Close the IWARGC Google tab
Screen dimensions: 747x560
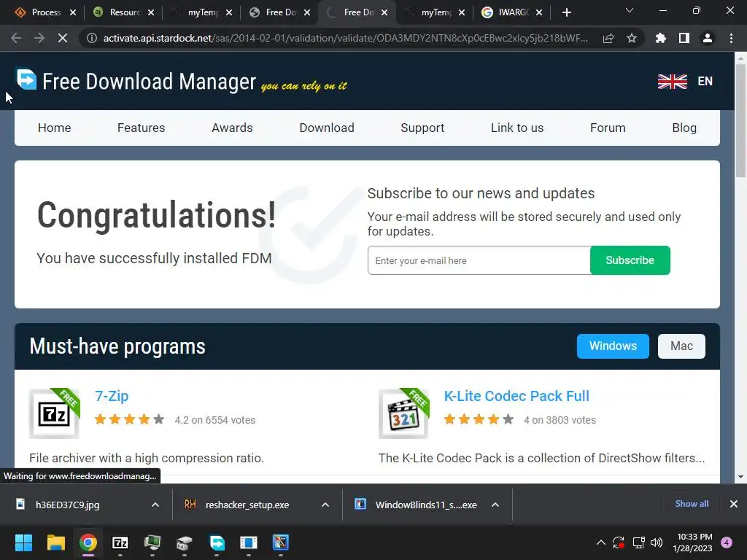pyautogui.click(x=539, y=12)
